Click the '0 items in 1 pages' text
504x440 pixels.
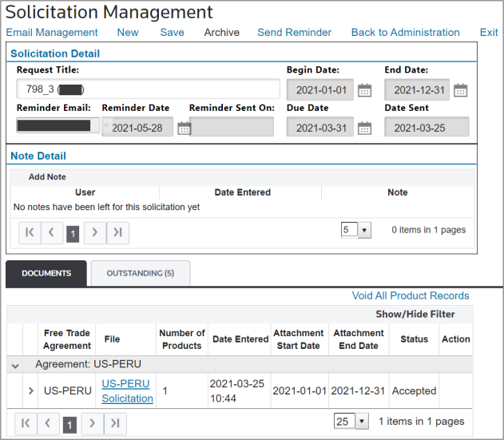pyautogui.click(x=428, y=230)
